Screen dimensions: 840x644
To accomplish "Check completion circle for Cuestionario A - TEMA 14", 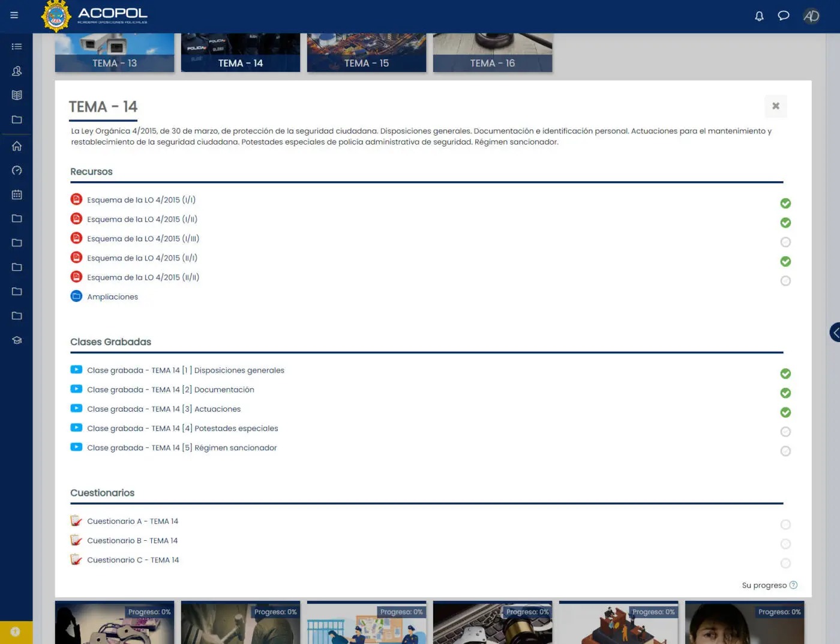I will pyautogui.click(x=785, y=524).
